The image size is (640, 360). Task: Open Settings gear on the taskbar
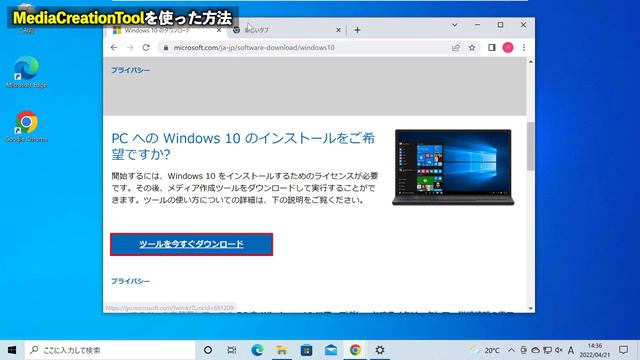(x=380, y=350)
